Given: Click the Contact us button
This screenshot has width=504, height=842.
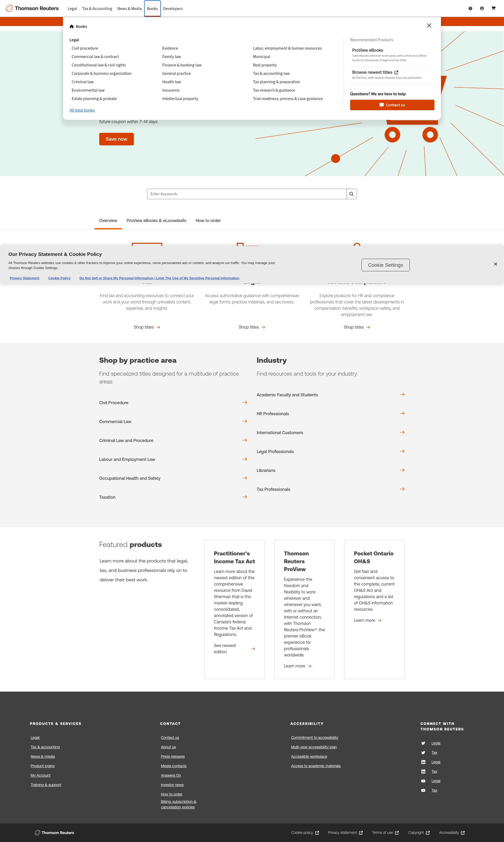Looking at the screenshot, I should [392, 105].
